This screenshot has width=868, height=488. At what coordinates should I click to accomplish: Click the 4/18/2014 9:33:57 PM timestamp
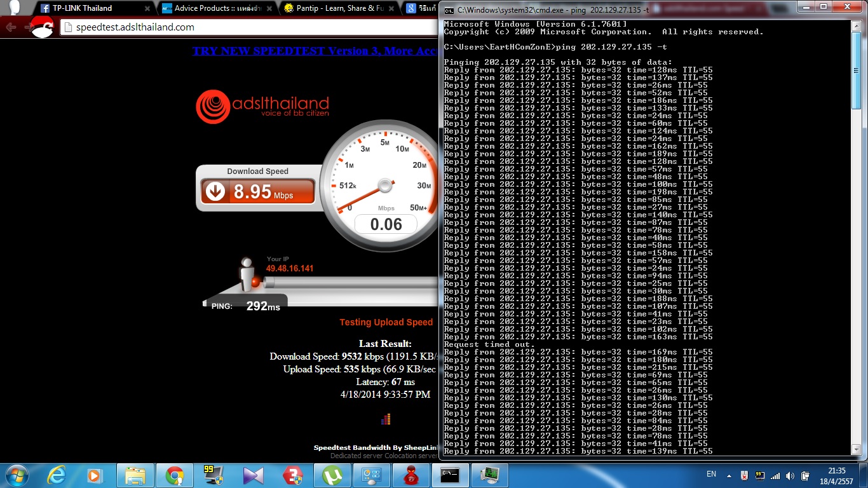click(385, 395)
